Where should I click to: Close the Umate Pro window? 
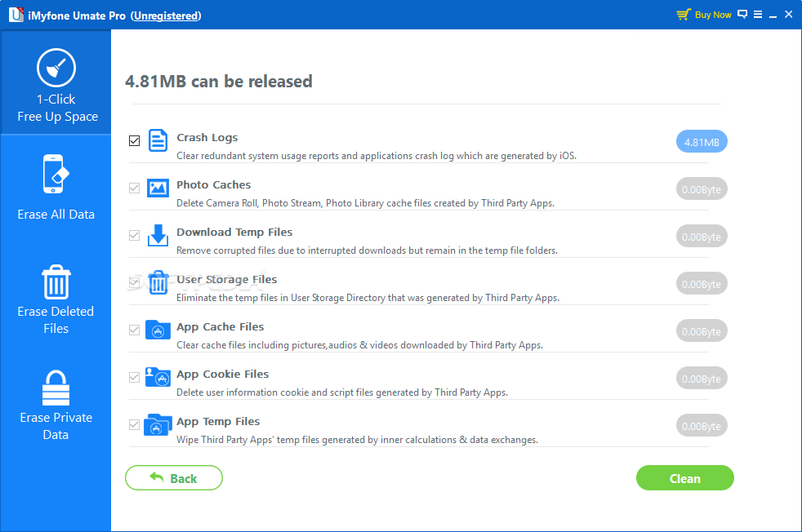[789, 15]
